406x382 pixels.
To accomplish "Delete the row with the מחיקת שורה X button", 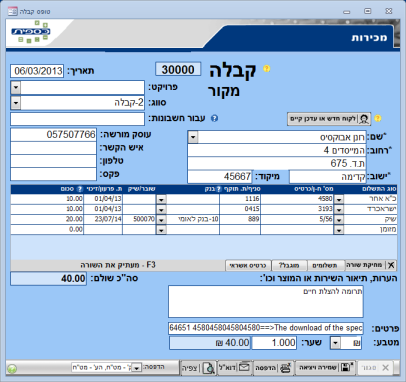I will [371, 265].
